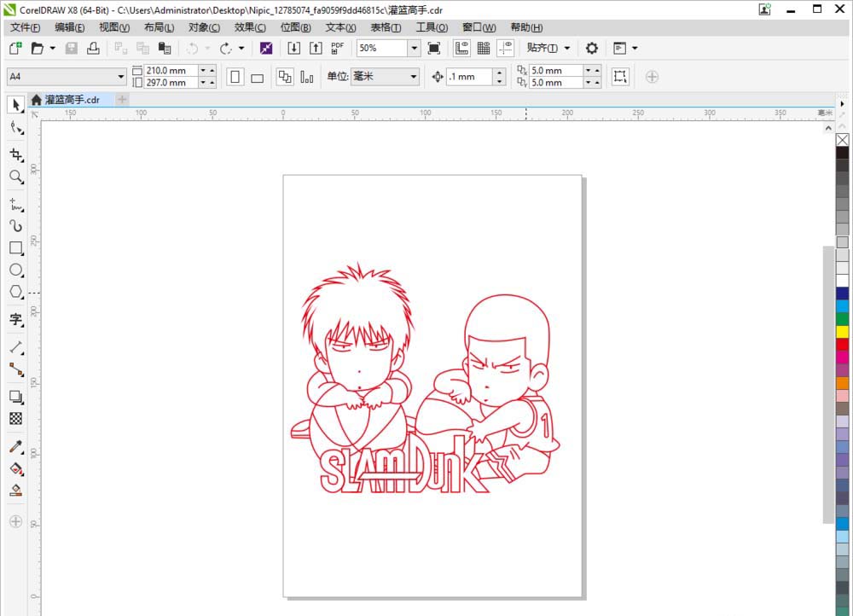853x616 pixels.
Task: Select the Pick tool
Action: point(15,104)
